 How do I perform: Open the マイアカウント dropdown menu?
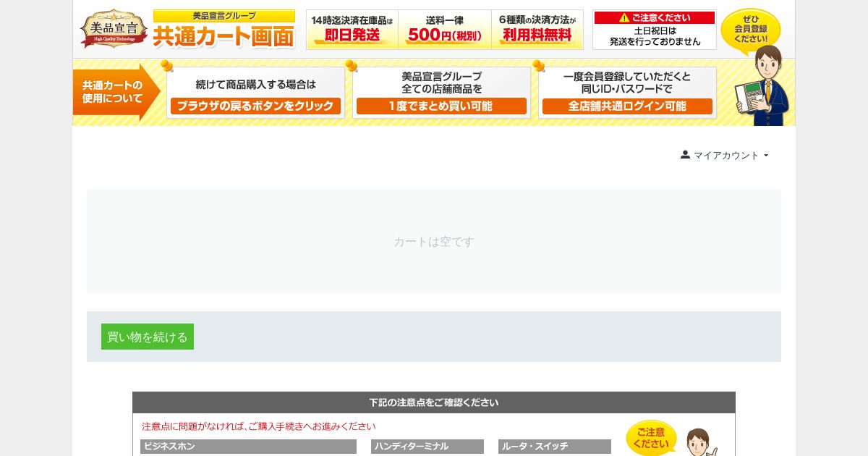click(725, 155)
